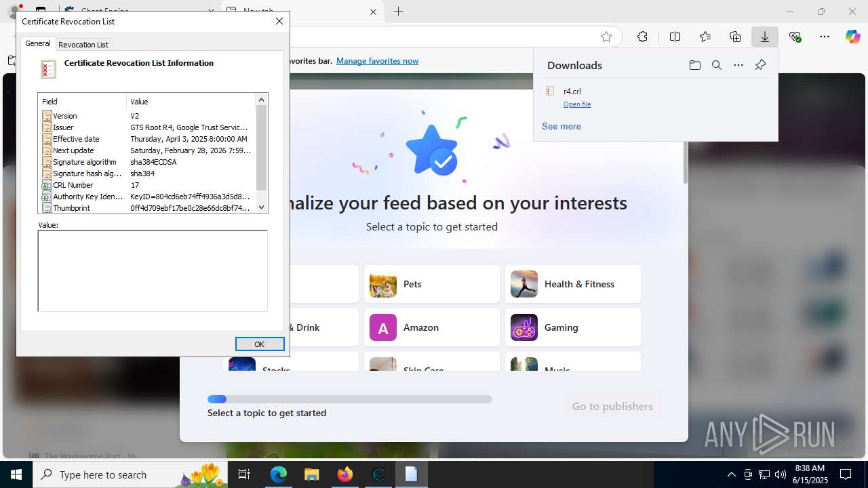Open the Extensions puzzle icon
Image resolution: width=868 pixels, height=488 pixels.
(x=642, y=37)
